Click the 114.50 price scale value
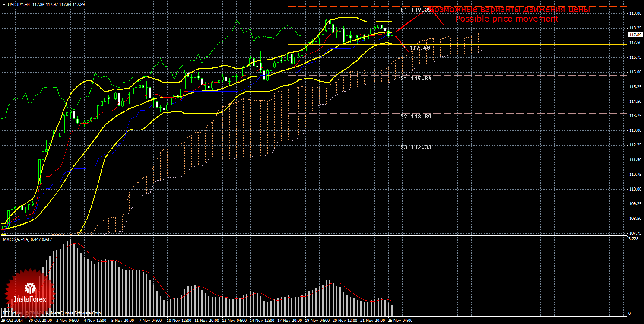644x324 pixels. point(635,102)
